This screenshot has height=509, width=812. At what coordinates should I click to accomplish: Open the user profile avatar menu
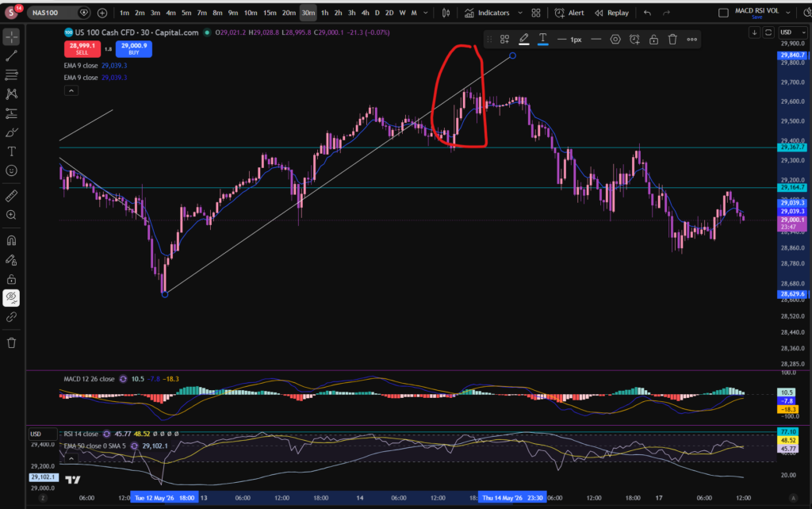[11, 13]
